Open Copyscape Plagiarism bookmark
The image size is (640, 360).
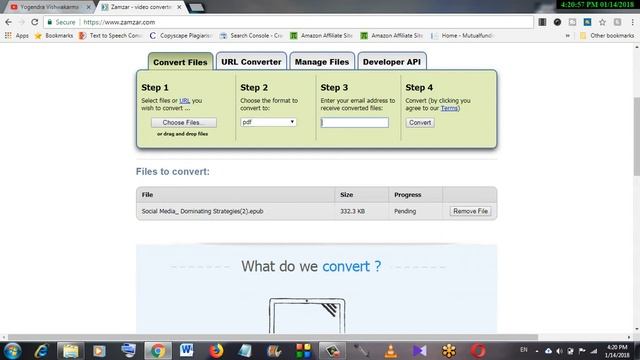[181, 36]
